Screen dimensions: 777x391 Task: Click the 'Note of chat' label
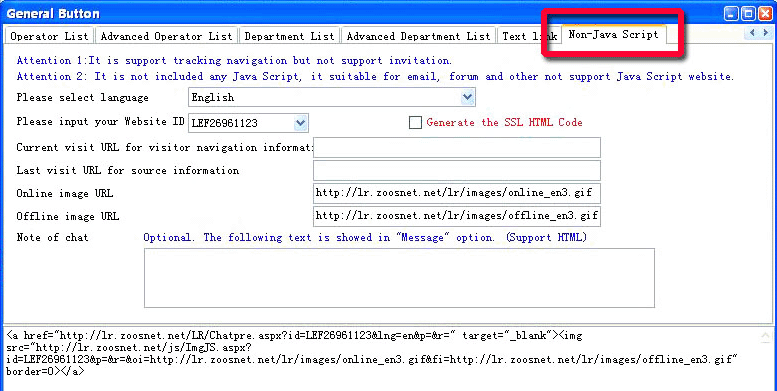52,237
